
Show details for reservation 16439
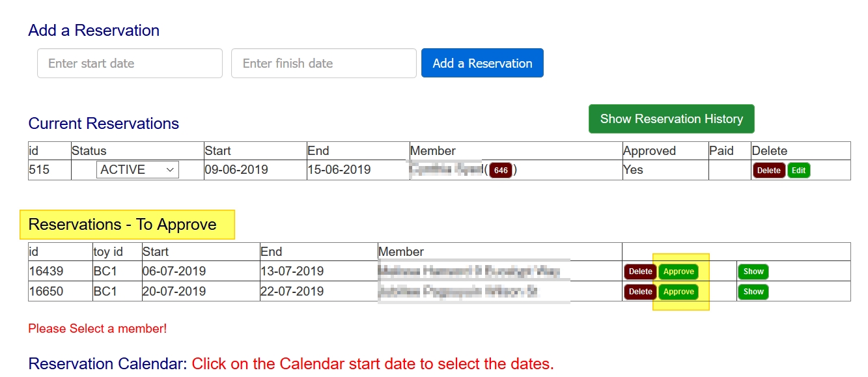point(753,272)
